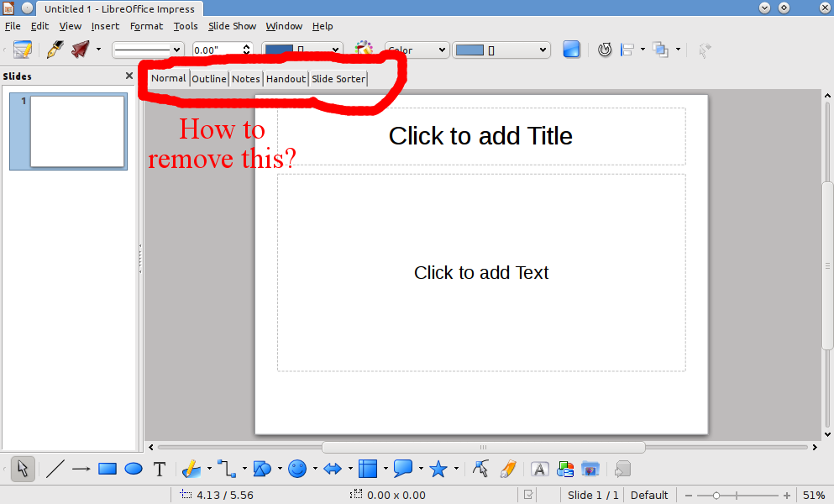The height and width of the screenshot is (504, 834).
Task: Toggle the Extrusion On/Off icon
Action: [622, 469]
